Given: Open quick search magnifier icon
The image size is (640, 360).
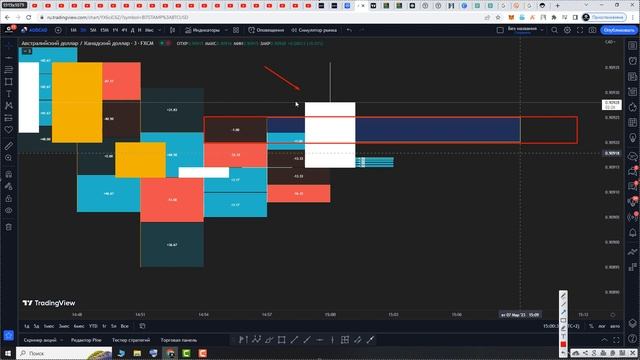Looking at the screenshot, I should [x=554, y=30].
